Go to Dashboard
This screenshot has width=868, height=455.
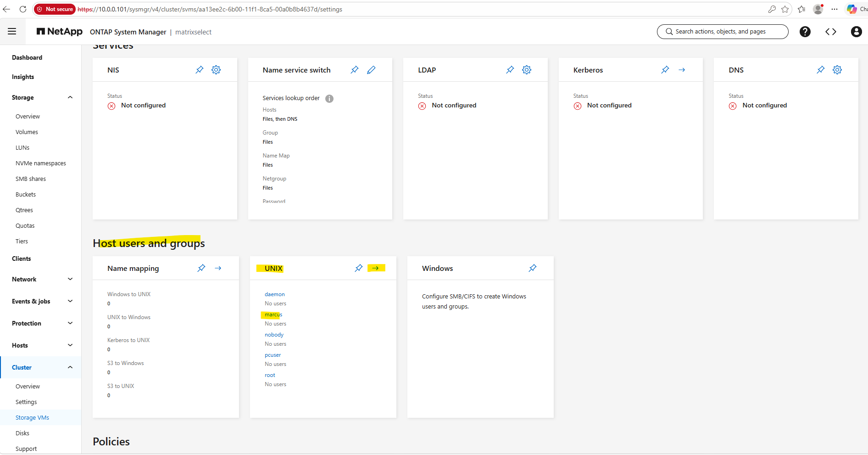pyautogui.click(x=27, y=57)
